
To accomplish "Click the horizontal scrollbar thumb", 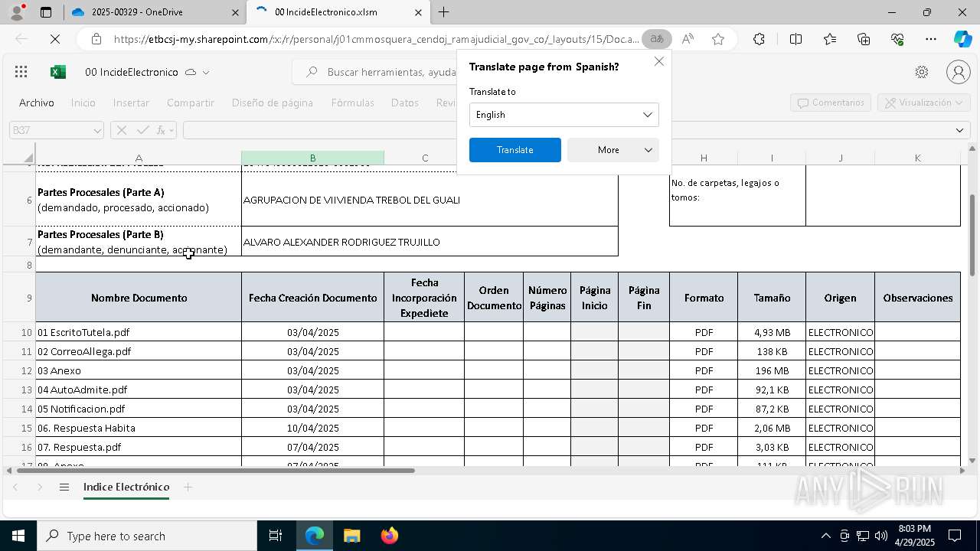I will (216, 471).
